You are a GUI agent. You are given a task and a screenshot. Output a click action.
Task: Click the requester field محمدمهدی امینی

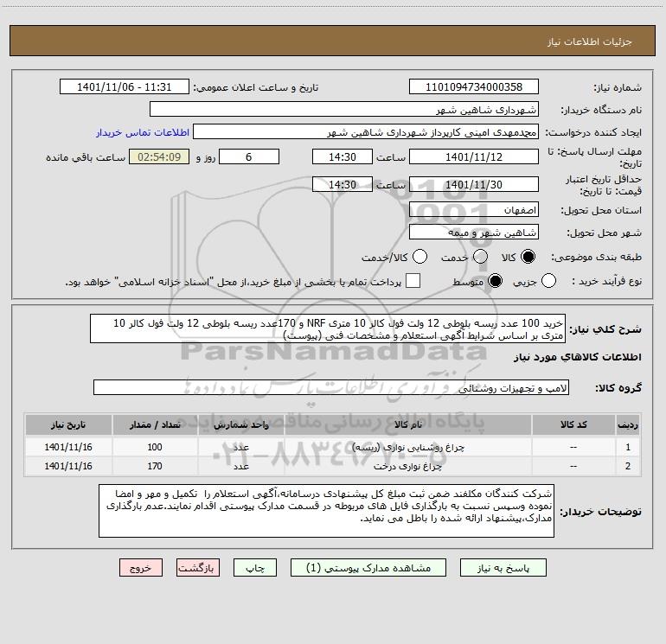pyautogui.click(x=366, y=131)
